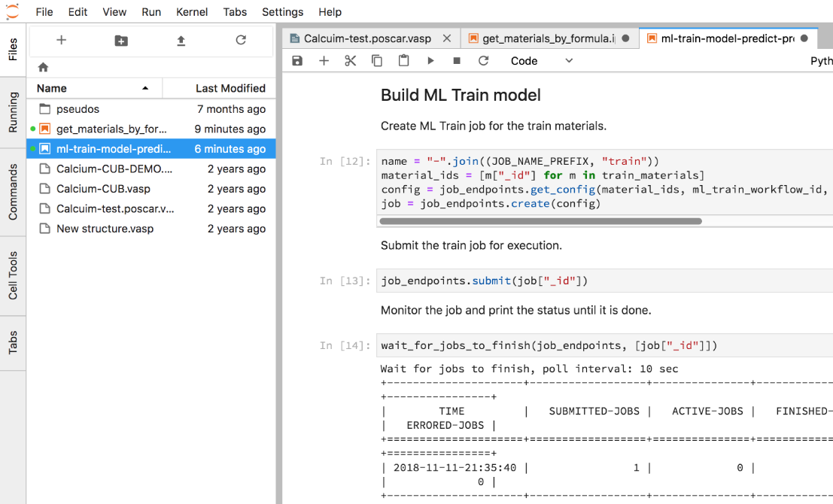Click the timestamp 2018-11-11-21:35:40 in output
This screenshot has width=833, height=504.
click(x=455, y=467)
